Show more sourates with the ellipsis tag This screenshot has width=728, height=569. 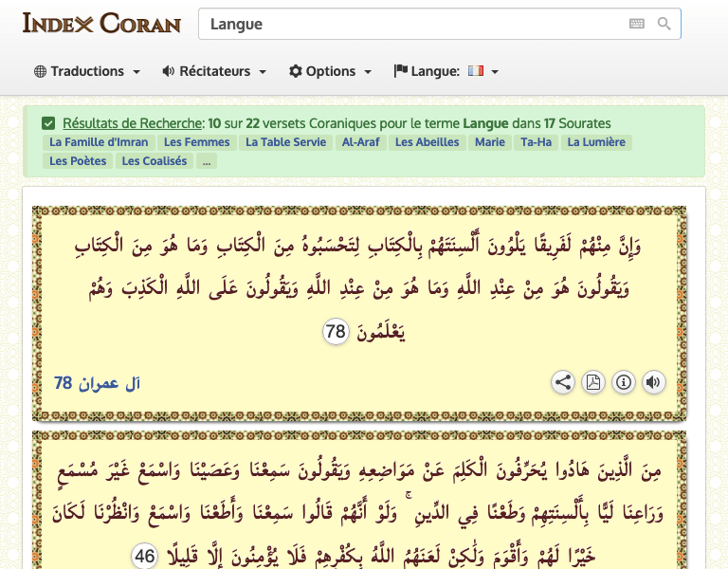[x=207, y=161]
